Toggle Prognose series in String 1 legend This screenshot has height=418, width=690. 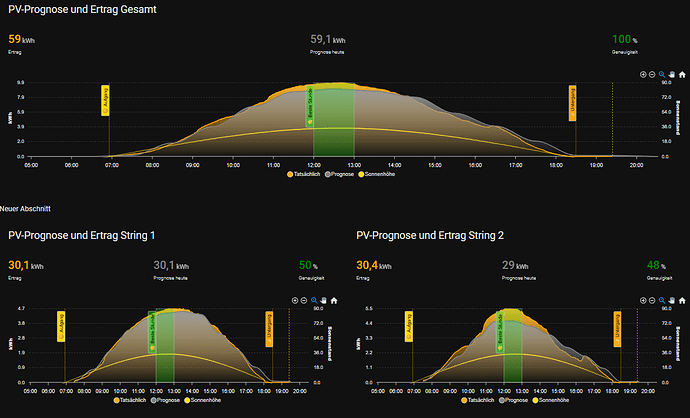(165, 400)
